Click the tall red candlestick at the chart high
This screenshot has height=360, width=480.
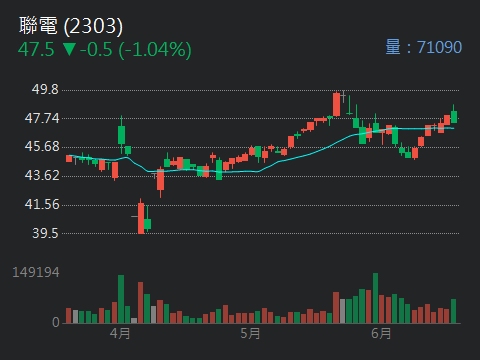[x=336, y=104]
